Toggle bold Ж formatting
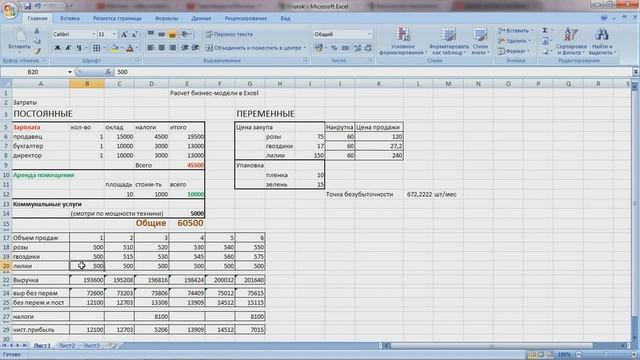The height and width of the screenshot is (360, 640). click(58, 48)
